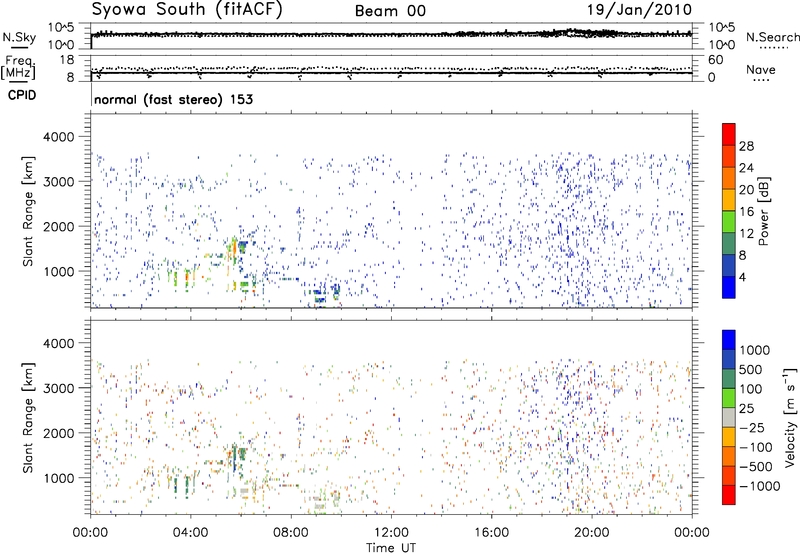Click the 'N.Sky' axis label
This screenshot has height=554, width=800.
pyautogui.click(x=19, y=37)
